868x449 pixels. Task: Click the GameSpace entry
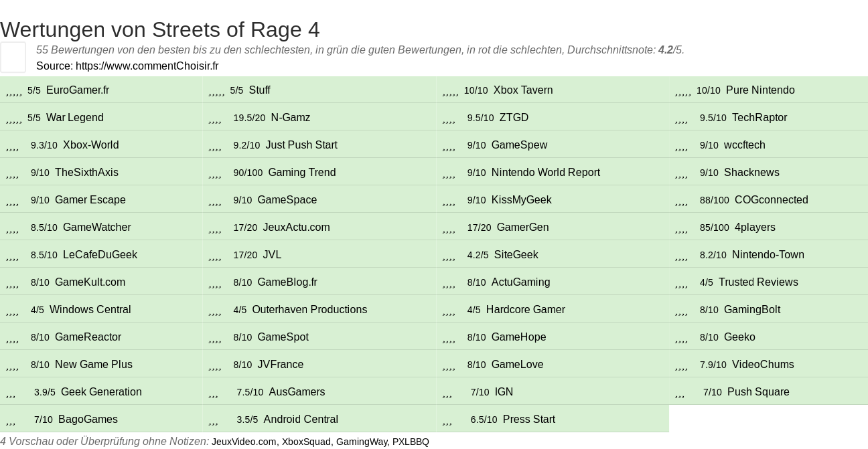tap(287, 199)
